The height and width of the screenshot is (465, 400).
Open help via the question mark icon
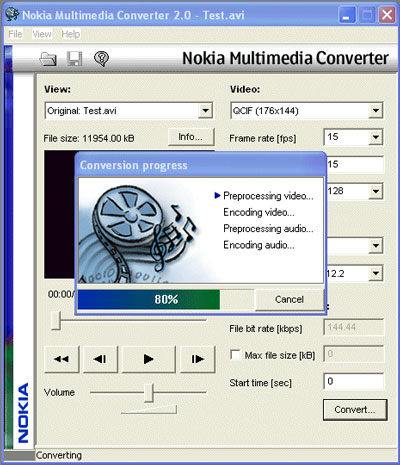(x=101, y=59)
